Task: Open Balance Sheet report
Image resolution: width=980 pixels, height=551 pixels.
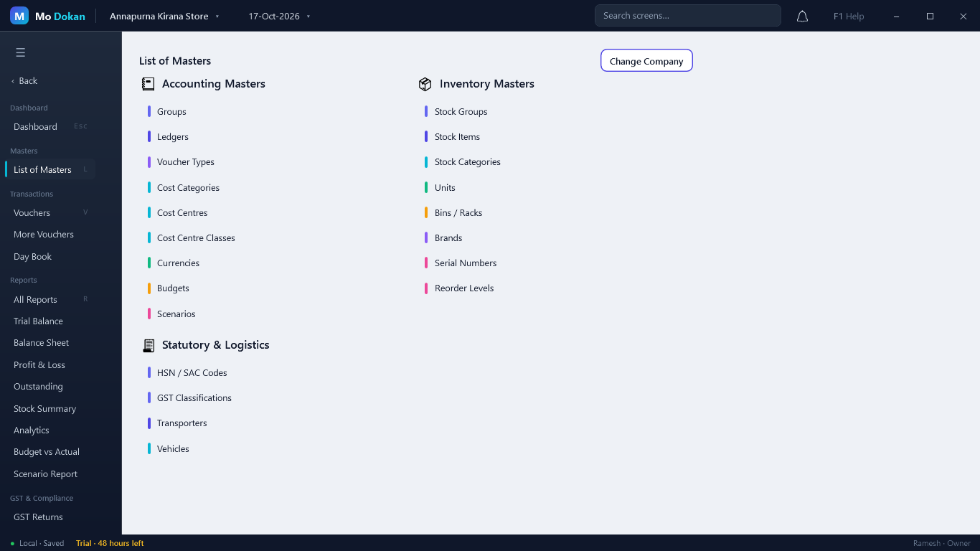Action: 50,343
